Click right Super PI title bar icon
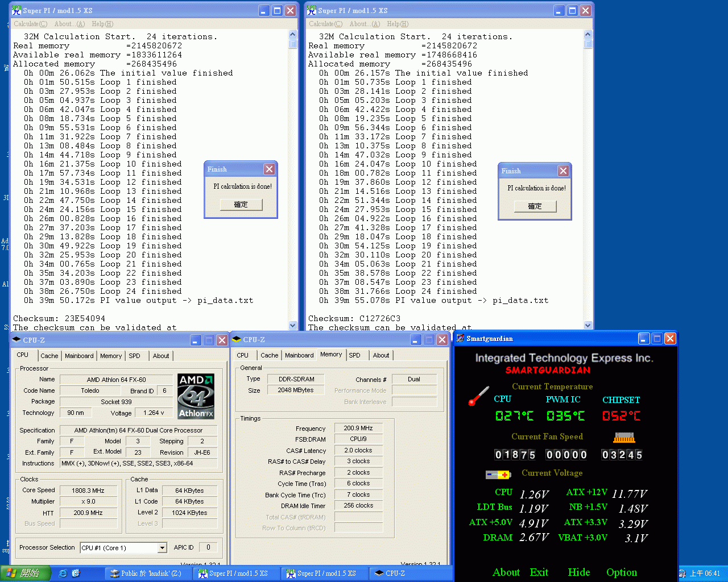Viewport: 728px width, 582px height. click(312, 10)
